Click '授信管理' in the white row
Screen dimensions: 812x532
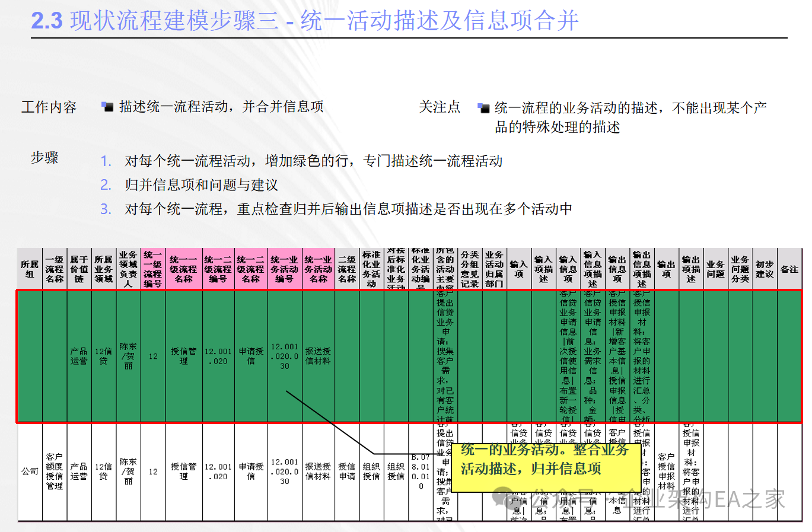[x=184, y=472]
